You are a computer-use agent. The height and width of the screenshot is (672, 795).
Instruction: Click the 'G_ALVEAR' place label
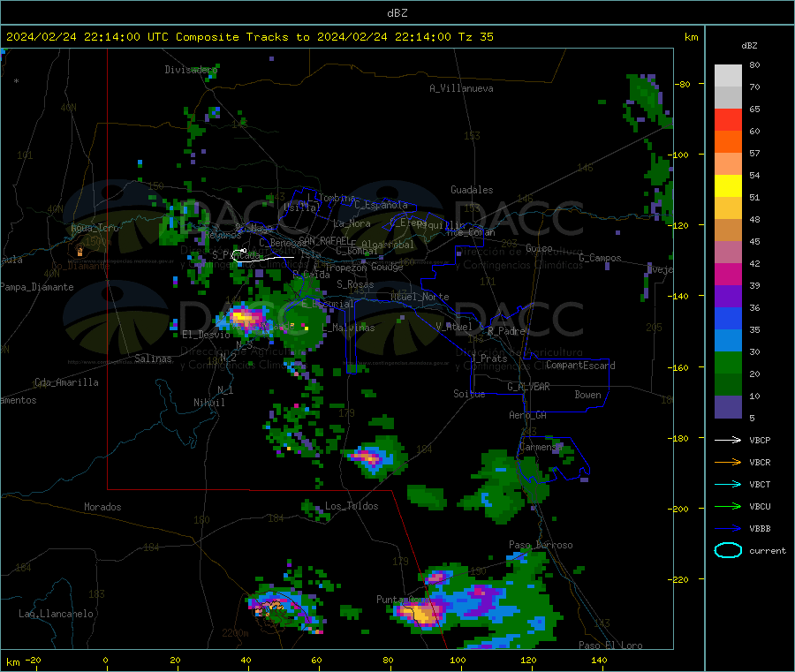[x=528, y=387]
